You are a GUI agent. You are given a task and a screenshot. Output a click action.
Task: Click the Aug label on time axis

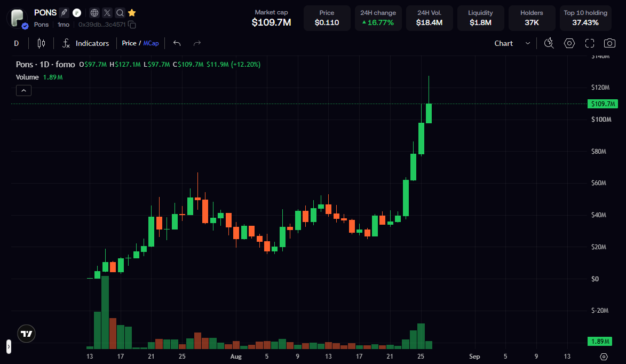pyautogui.click(x=236, y=357)
